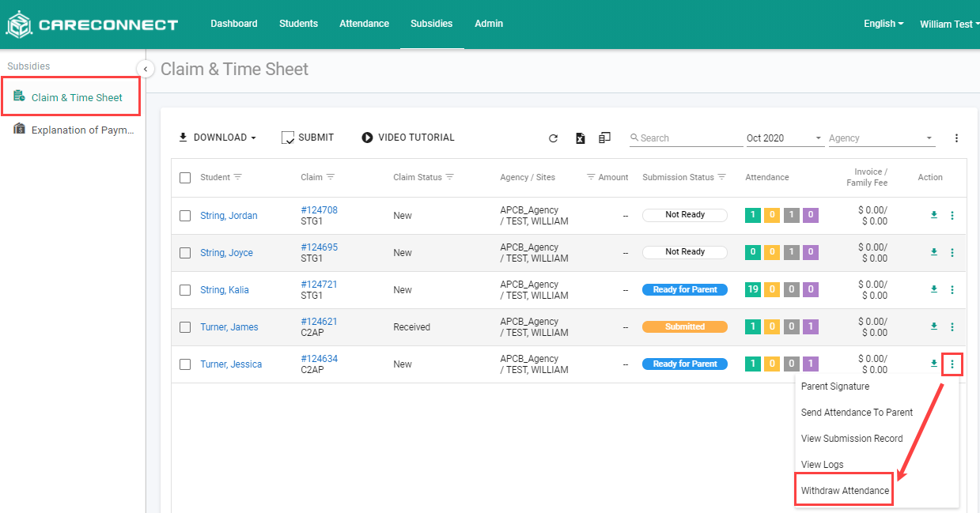Viewport: 980px width, 513px height.
Task: Click the refresh icon in the toolbar
Action: (554, 138)
